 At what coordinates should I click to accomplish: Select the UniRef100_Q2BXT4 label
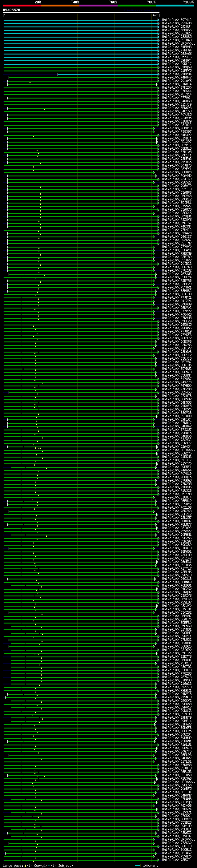pyautogui.click(x=177, y=860)
